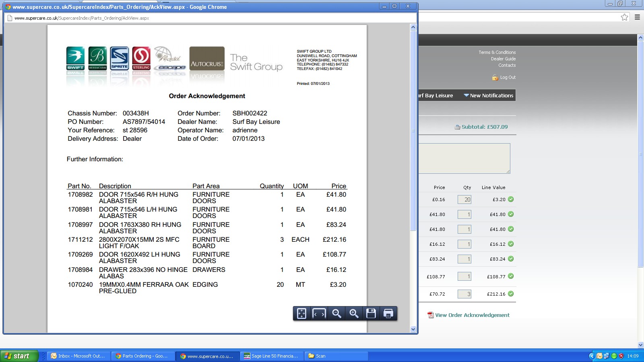Open the Start menu
Image resolution: width=644 pixels, height=362 pixels.
[19, 356]
